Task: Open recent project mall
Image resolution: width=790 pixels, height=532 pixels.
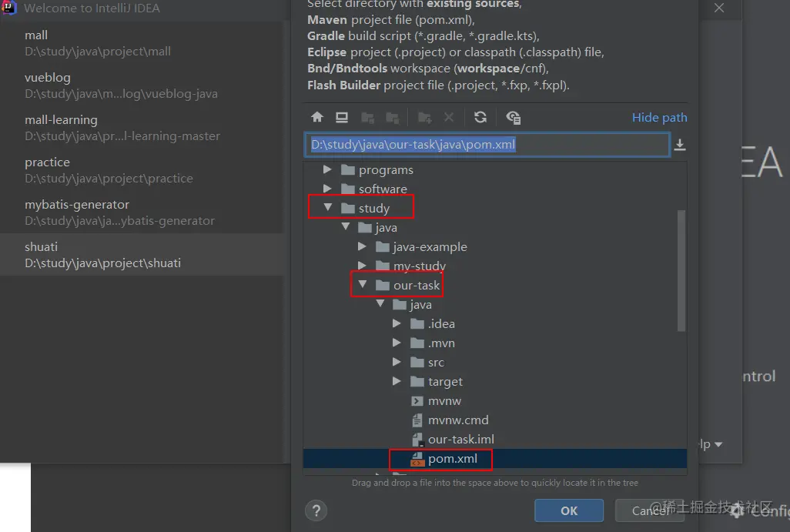Action: [142, 43]
